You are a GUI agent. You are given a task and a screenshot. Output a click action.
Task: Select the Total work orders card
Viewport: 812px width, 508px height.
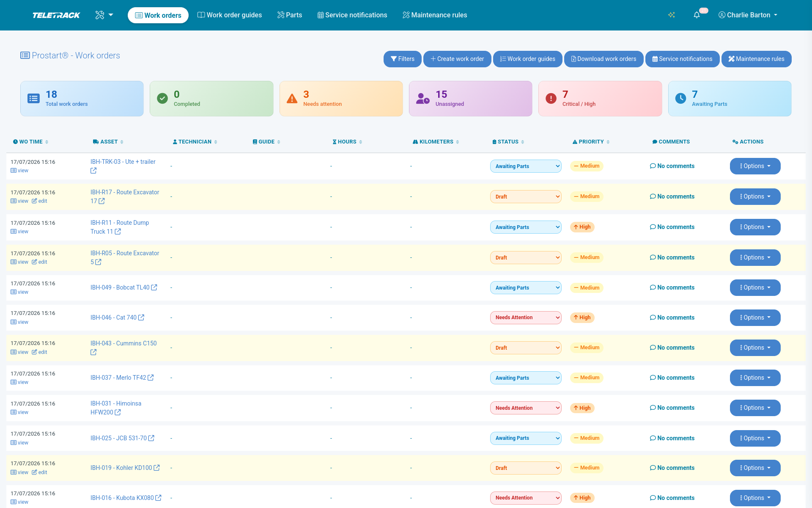(82, 99)
